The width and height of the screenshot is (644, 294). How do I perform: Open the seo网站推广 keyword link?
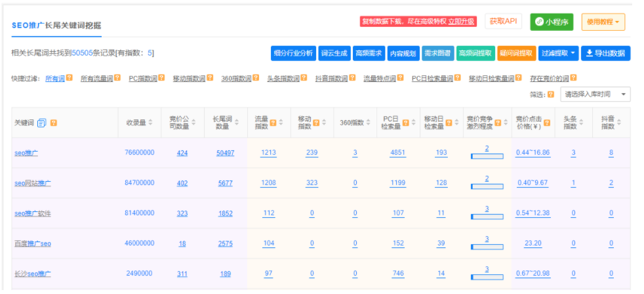(x=33, y=183)
